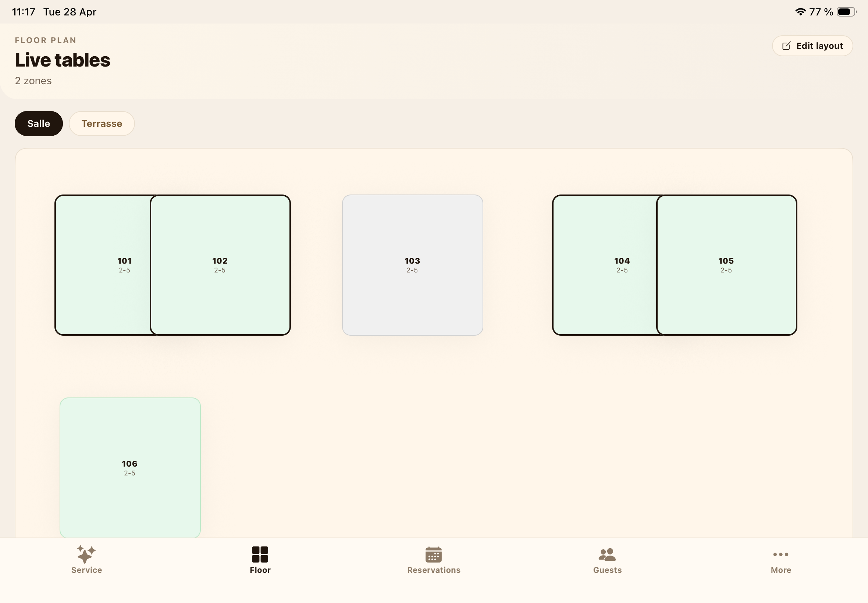This screenshot has width=868, height=603.
Task: Tap the battery indicator icon
Action: (x=846, y=12)
